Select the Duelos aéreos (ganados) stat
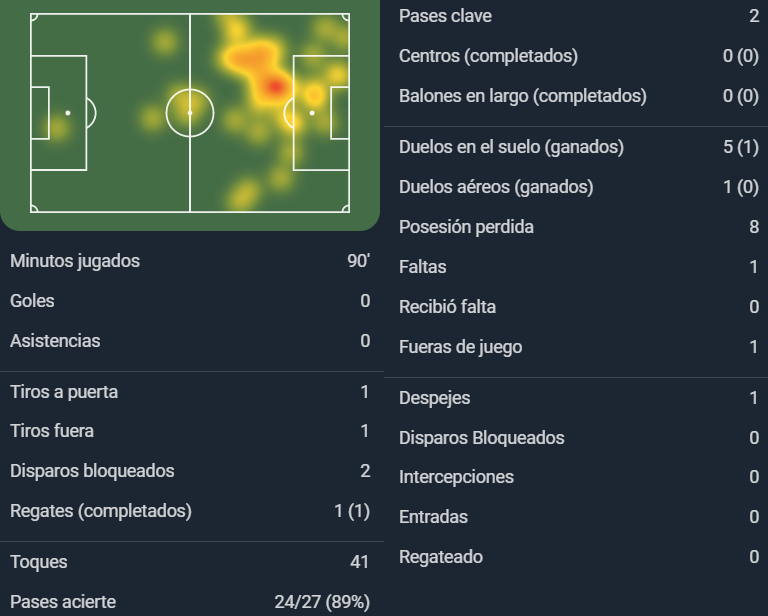Image resolution: width=768 pixels, height=616 pixels. tap(576, 187)
